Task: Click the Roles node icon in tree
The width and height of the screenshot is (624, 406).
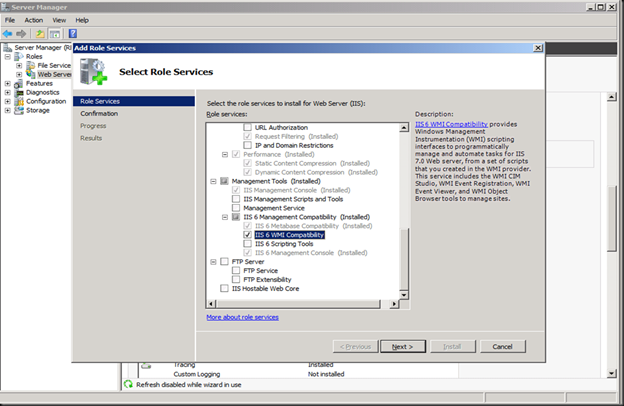Action: pos(19,57)
